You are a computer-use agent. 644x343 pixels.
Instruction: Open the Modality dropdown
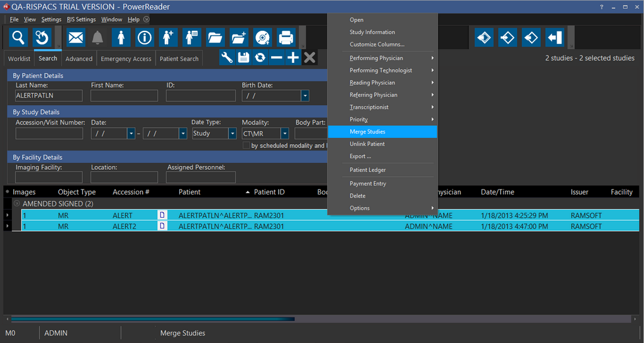(x=285, y=133)
